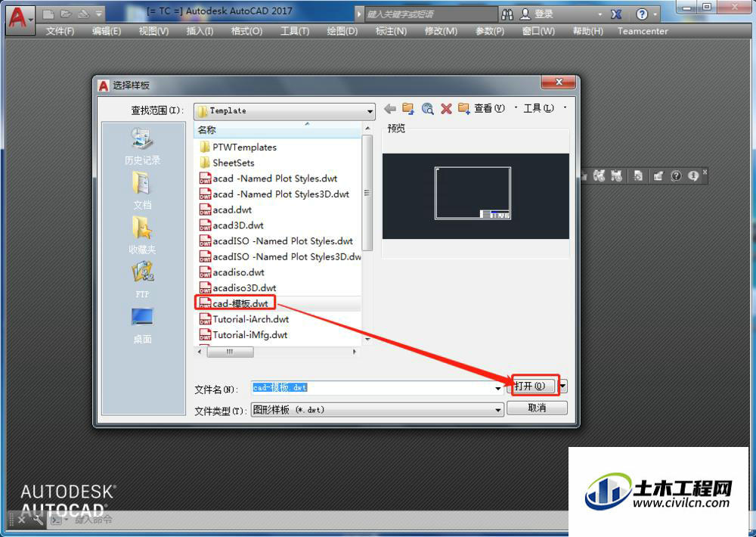Click the template preview thumbnail
Image resolution: width=756 pixels, height=537 pixels.
tap(476, 196)
